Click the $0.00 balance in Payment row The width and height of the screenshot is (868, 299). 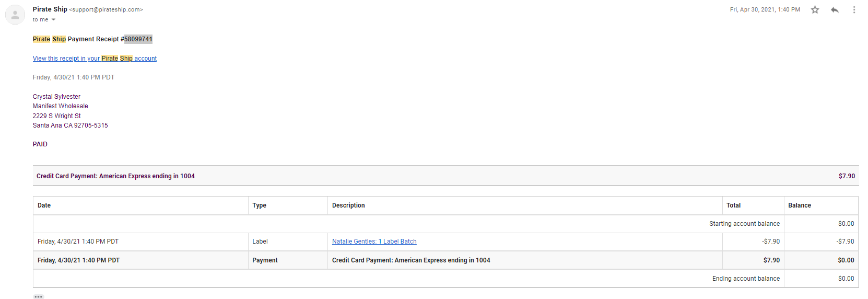pos(846,260)
